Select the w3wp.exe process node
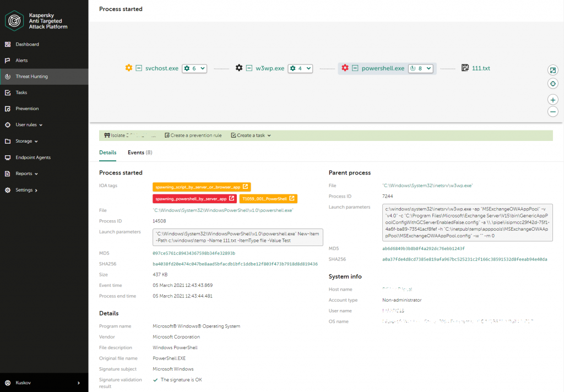This screenshot has height=392, width=564. click(270, 68)
